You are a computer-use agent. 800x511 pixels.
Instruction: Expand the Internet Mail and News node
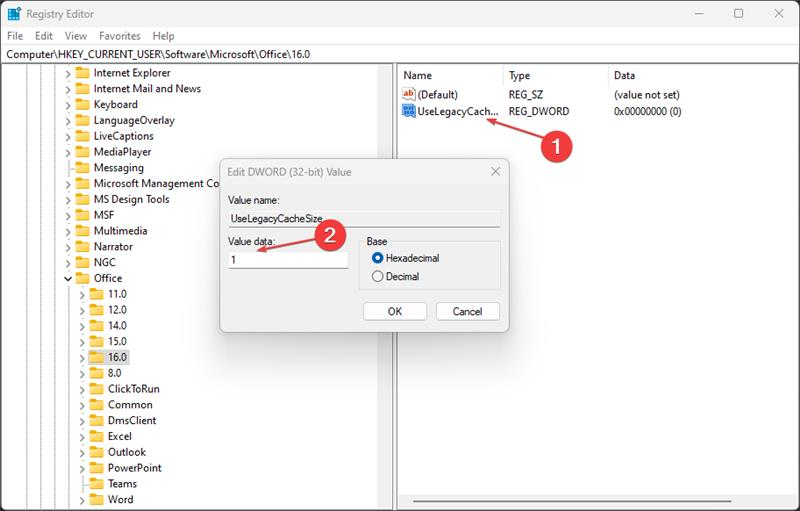coord(68,89)
